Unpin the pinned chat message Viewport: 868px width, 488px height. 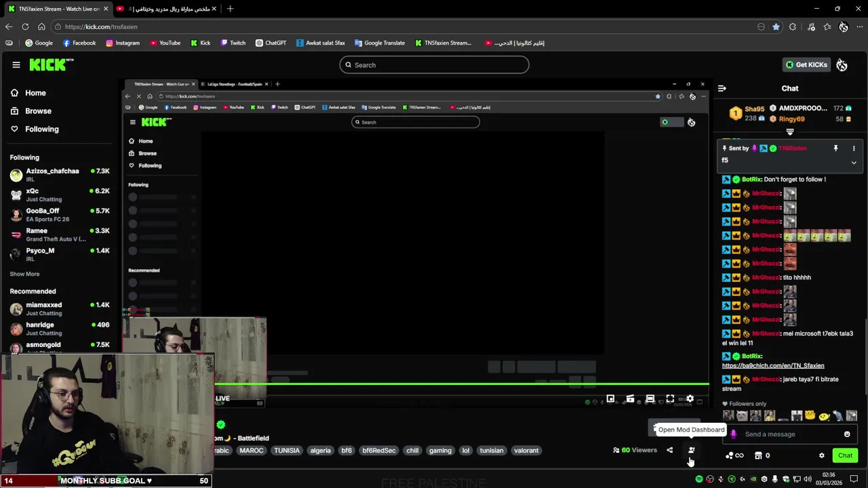(x=835, y=148)
